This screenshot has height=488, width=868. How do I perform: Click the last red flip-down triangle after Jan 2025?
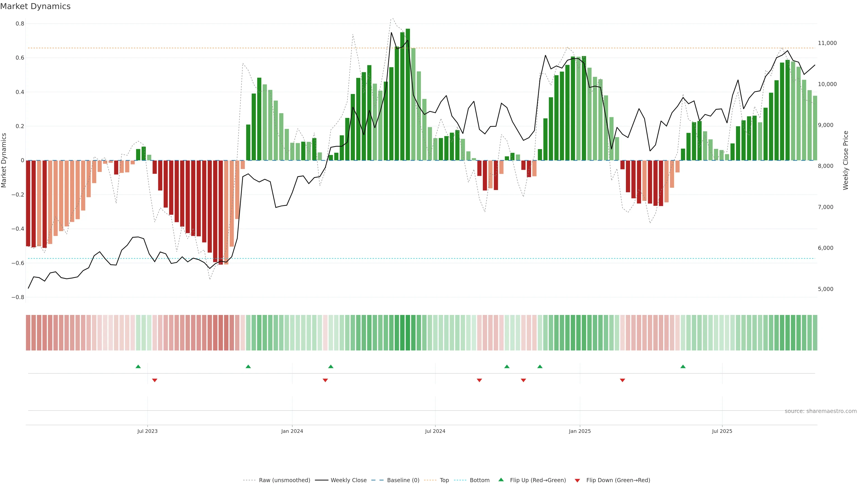tap(622, 380)
